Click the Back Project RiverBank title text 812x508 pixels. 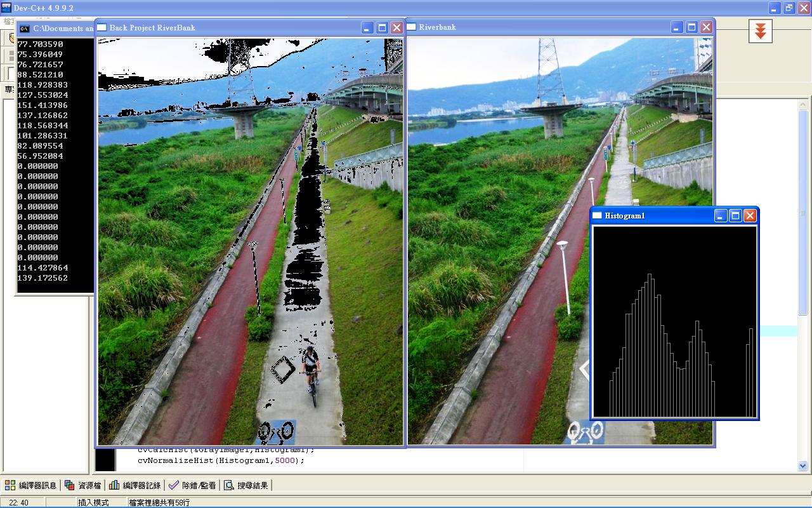[x=152, y=27]
